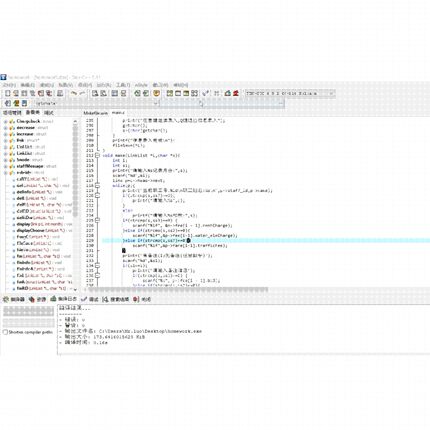Expand the decrease struct tree node
Screen dimensions: 430x430
point(5,128)
